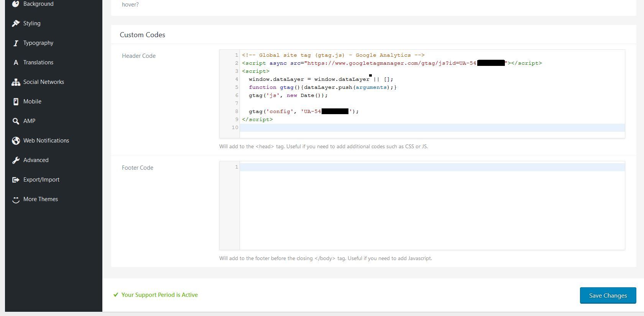This screenshot has height=316, width=644.
Task: Click the Typography italic icon
Action: point(16,43)
